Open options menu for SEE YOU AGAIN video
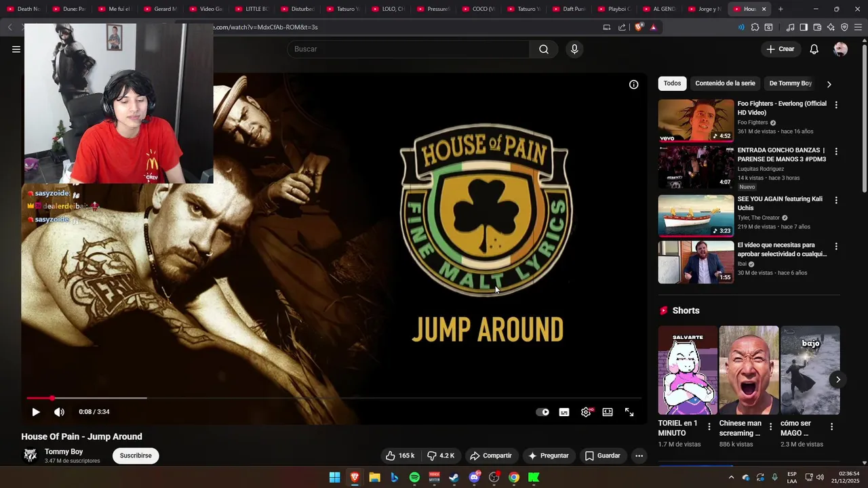 point(836,200)
